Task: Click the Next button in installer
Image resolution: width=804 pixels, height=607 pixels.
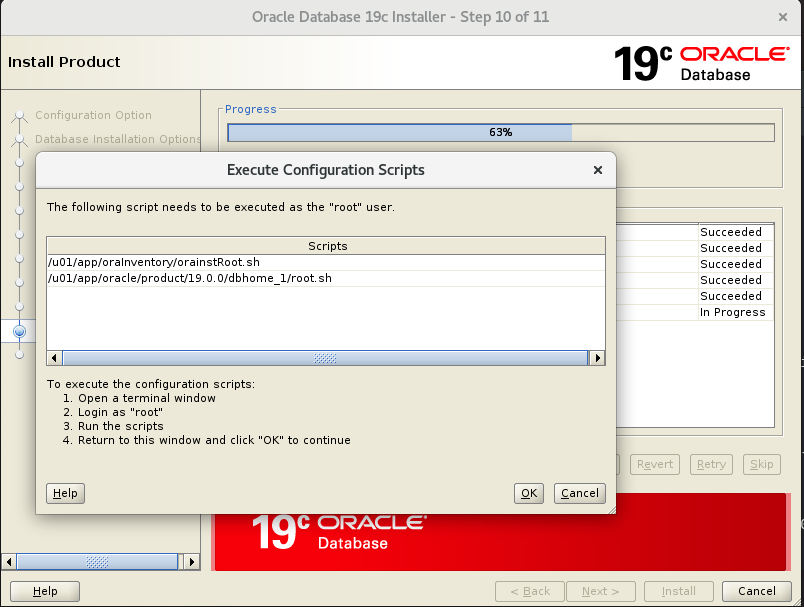Action: [600, 591]
